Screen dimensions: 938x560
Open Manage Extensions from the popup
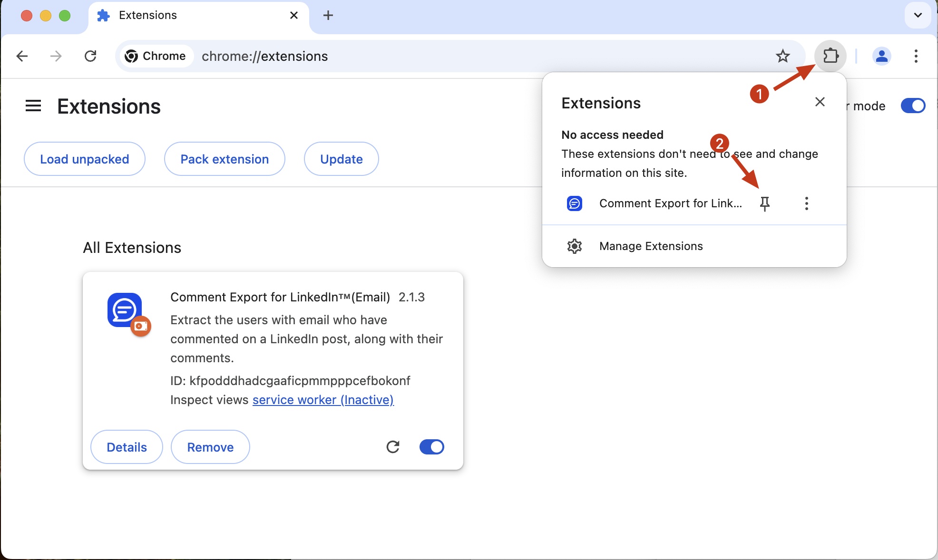694,246
